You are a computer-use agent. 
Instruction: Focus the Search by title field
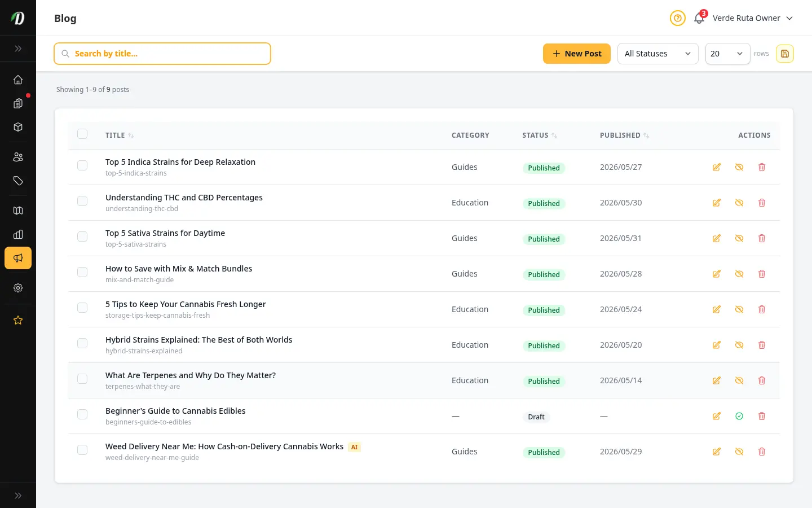click(x=162, y=54)
